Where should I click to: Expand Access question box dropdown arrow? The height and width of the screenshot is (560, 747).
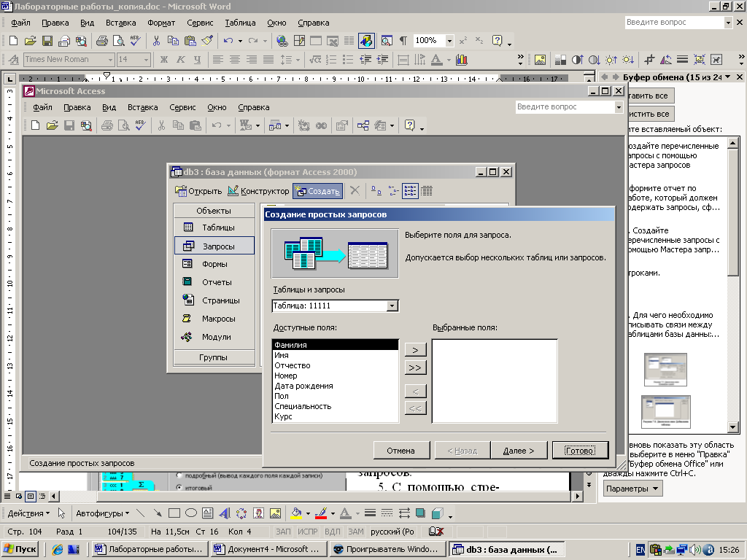(619, 107)
